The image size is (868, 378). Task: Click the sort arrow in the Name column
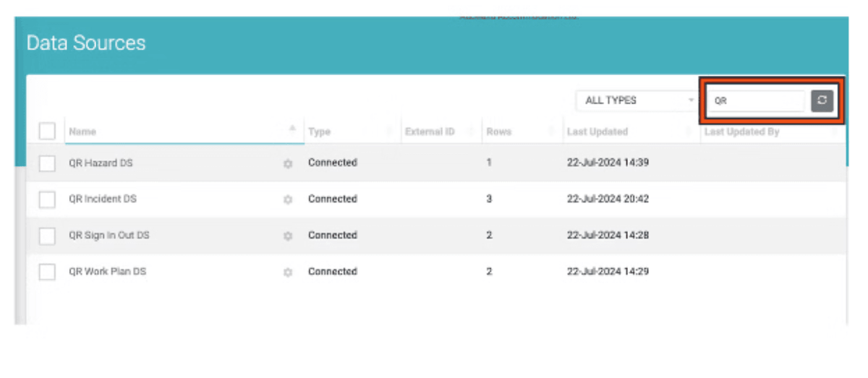click(292, 129)
